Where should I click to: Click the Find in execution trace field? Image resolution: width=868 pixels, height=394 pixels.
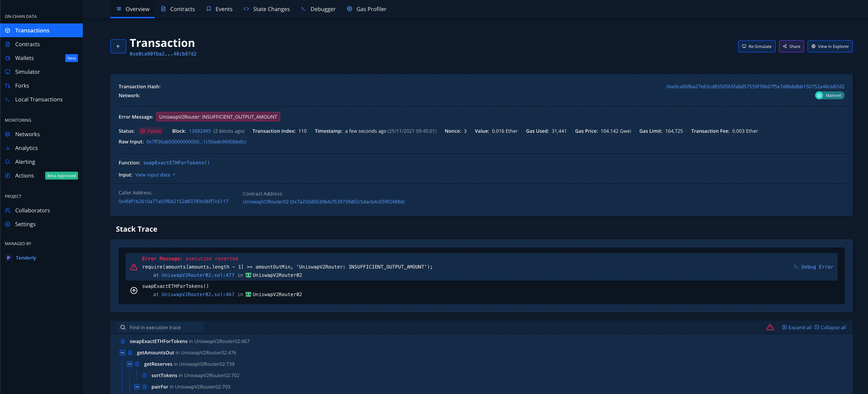click(x=160, y=327)
